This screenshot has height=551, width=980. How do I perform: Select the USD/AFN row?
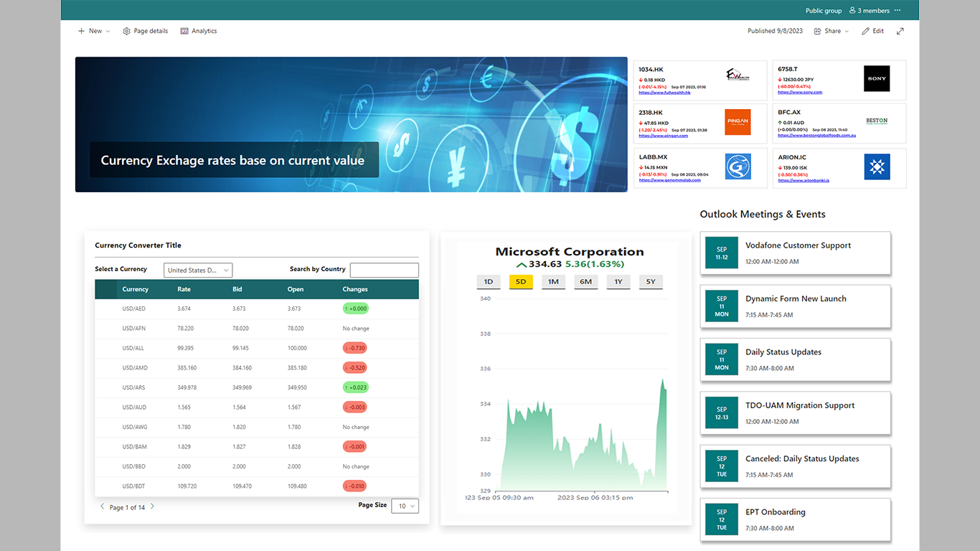click(257, 329)
